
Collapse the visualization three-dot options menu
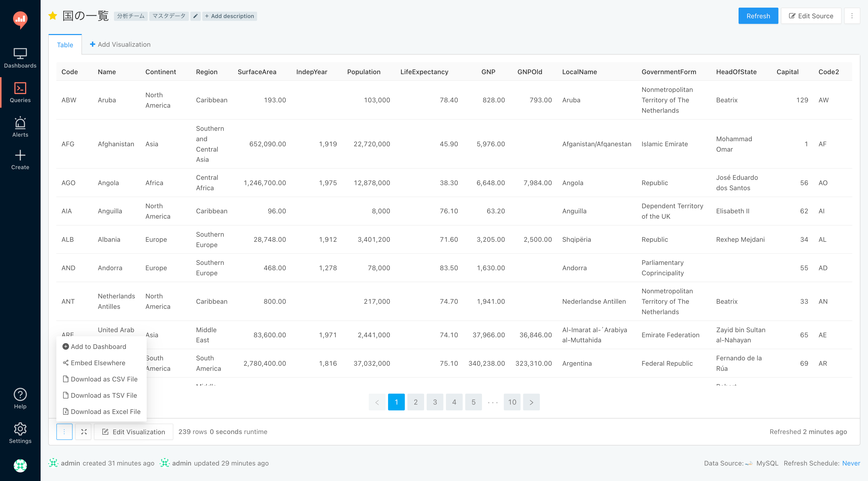[64, 431]
